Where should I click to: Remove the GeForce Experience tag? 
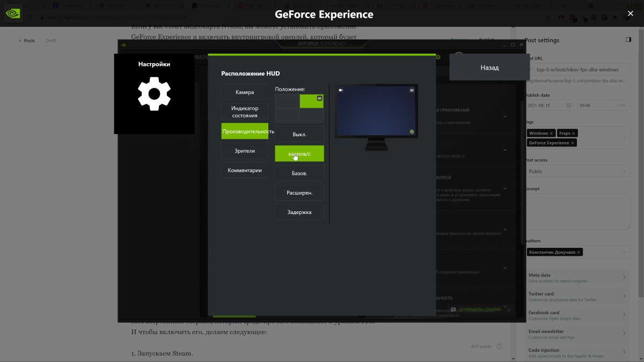point(573,143)
